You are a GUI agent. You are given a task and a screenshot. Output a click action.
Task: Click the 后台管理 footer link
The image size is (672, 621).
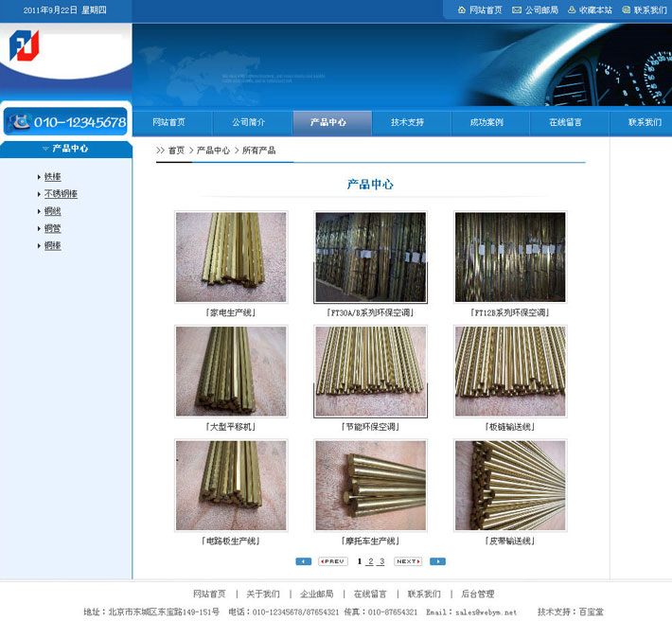[477, 594]
